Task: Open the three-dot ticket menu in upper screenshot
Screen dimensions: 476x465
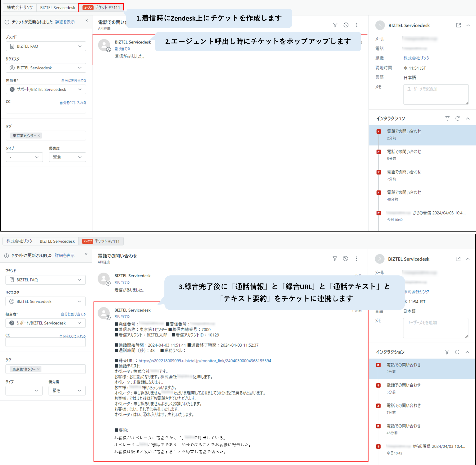Action: click(x=357, y=25)
